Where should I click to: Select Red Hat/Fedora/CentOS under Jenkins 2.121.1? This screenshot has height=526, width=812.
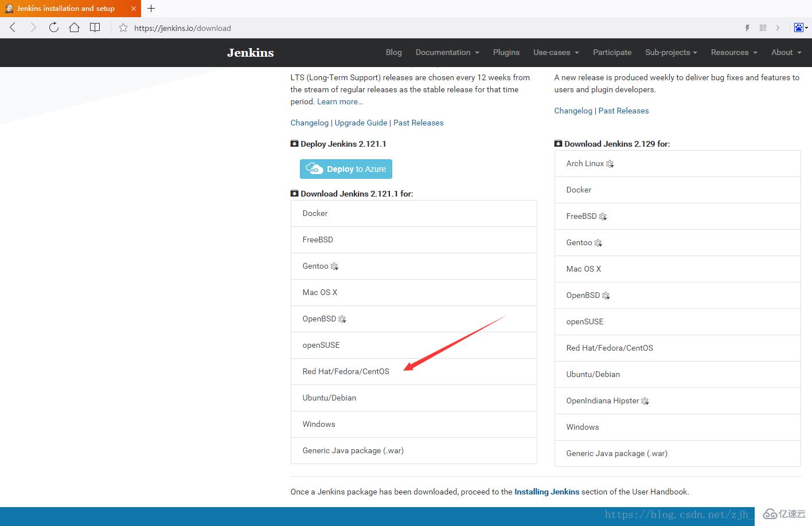(414, 371)
